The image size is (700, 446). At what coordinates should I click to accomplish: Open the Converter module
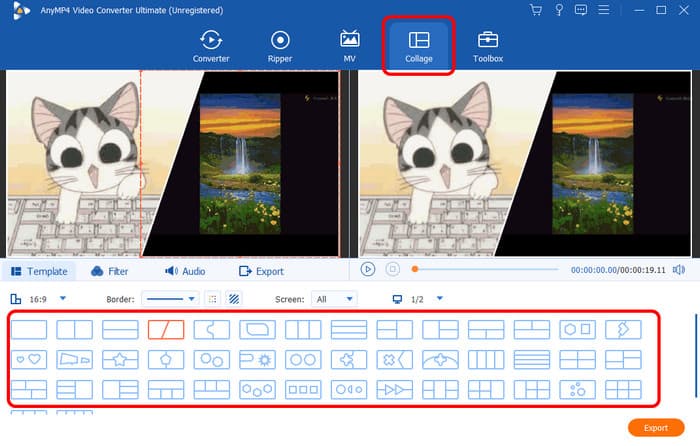211,46
